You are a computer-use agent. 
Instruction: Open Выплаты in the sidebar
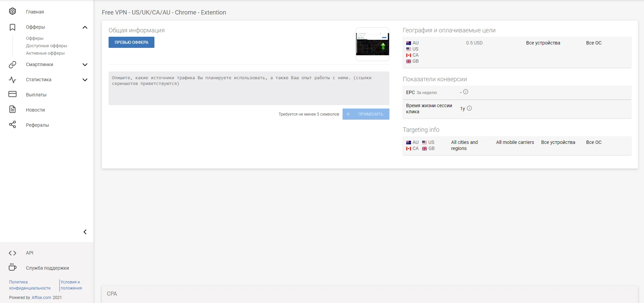(x=36, y=95)
